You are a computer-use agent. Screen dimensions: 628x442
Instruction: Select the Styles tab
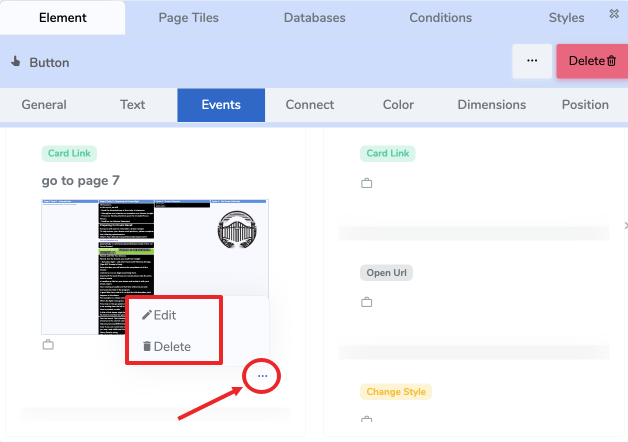[x=567, y=17]
